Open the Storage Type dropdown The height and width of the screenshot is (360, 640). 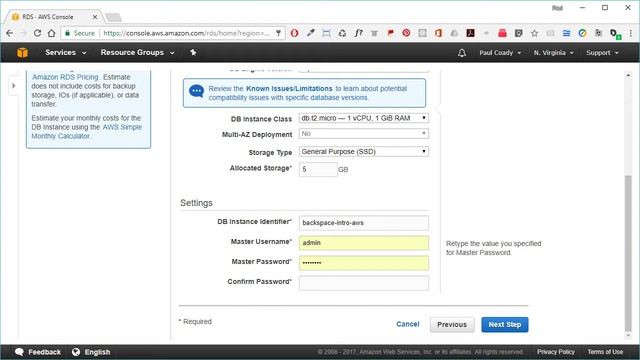(363, 151)
